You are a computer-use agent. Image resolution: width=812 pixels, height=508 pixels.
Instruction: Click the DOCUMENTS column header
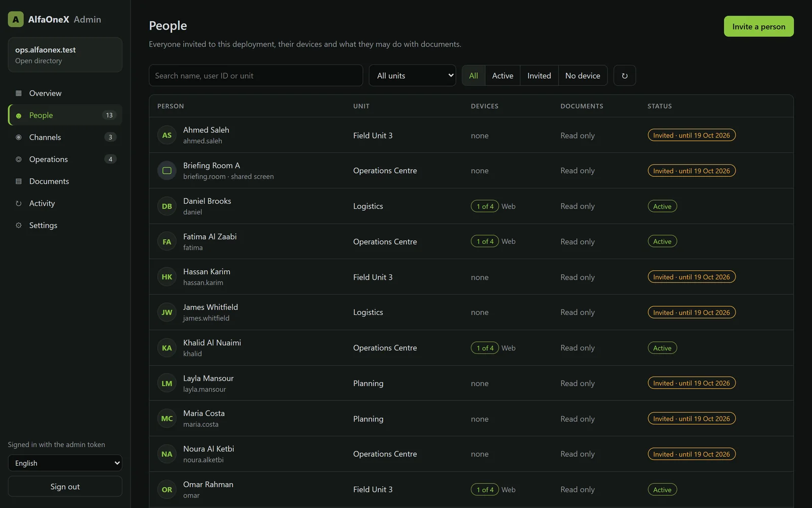(582, 106)
